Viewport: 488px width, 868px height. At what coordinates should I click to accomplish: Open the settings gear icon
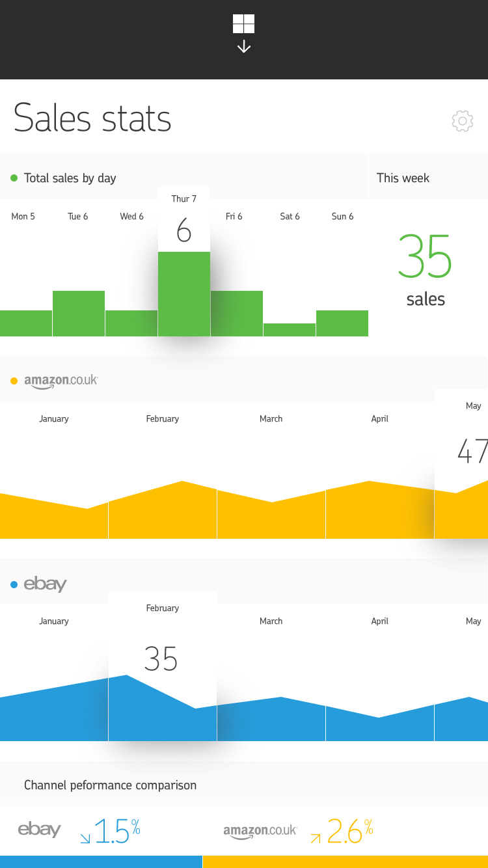click(x=462, y=121)
